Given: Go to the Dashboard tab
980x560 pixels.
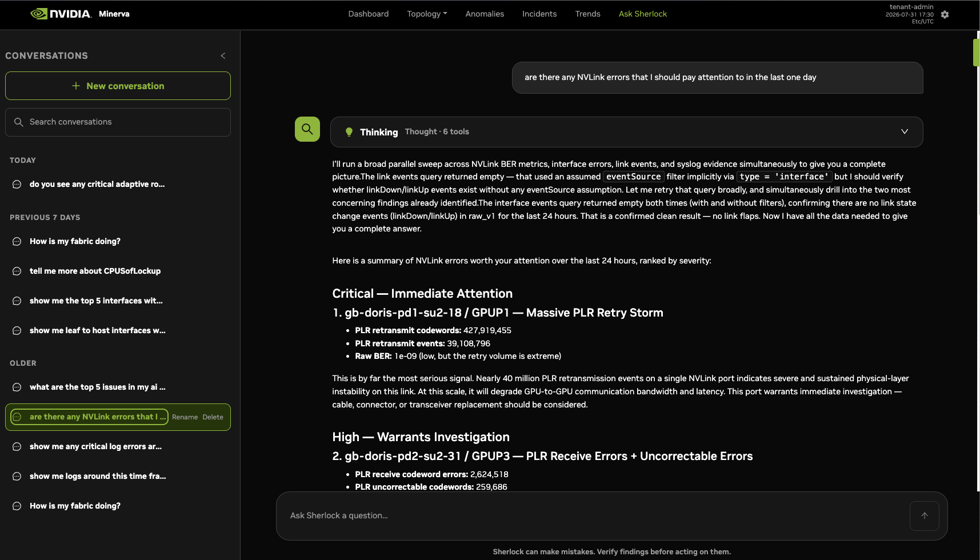Looking at the screenshot, I should click(x=369, y=14).
